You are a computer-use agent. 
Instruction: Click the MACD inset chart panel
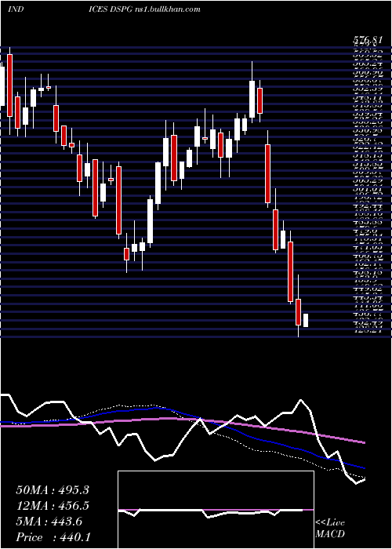tap(216, 510)
